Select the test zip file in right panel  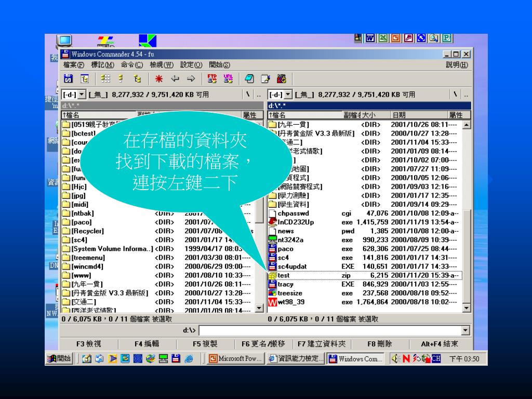point(365,275)
